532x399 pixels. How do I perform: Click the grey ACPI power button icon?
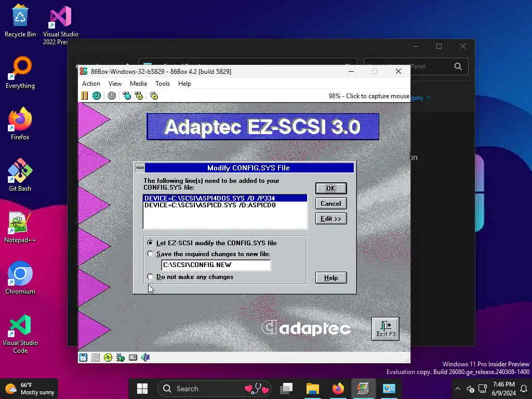click(112, 96)
